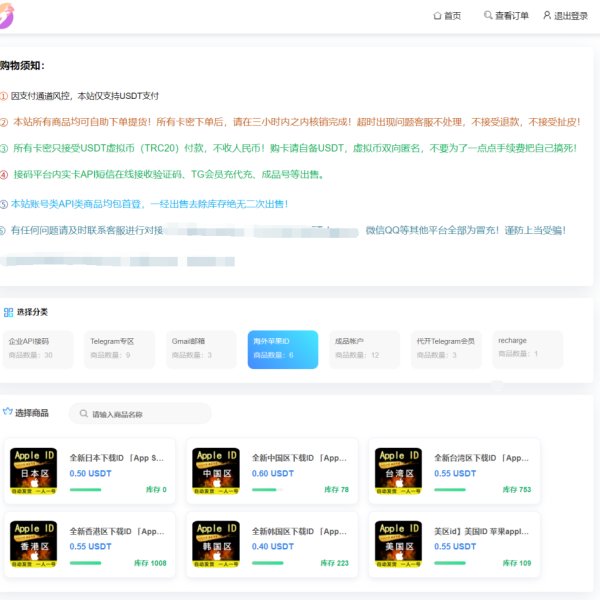The width and height of the screenshot is (600, 600).
Task: Open the Apple ID 美国区 thumbnail
Action: (398, 544)
